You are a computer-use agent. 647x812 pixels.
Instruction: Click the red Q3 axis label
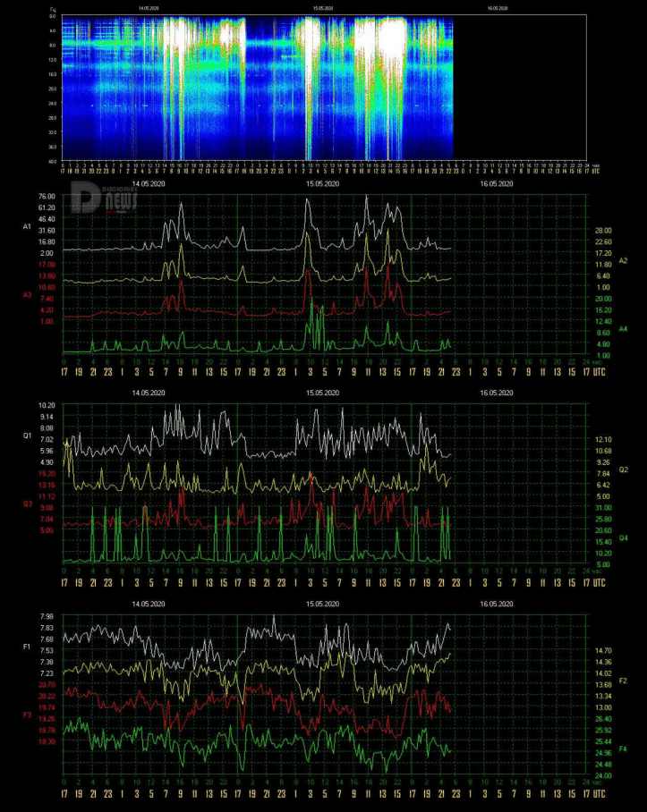tap(27, 503)
